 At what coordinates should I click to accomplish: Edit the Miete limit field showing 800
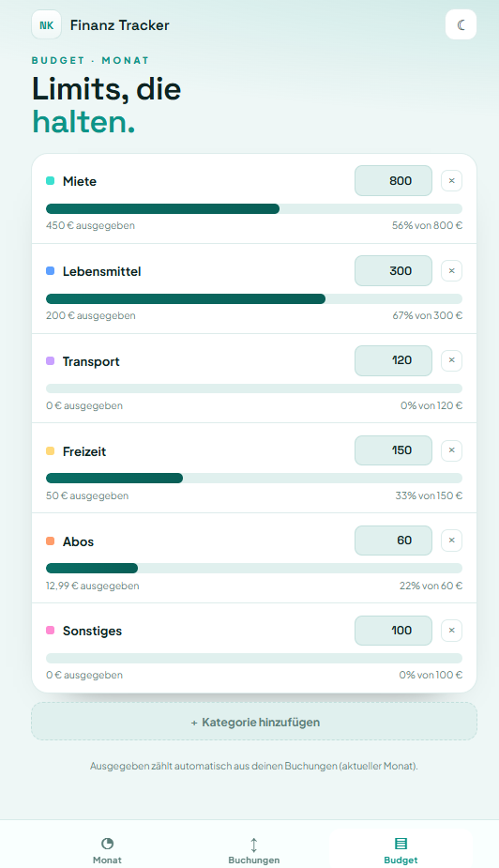pos(393,180)
